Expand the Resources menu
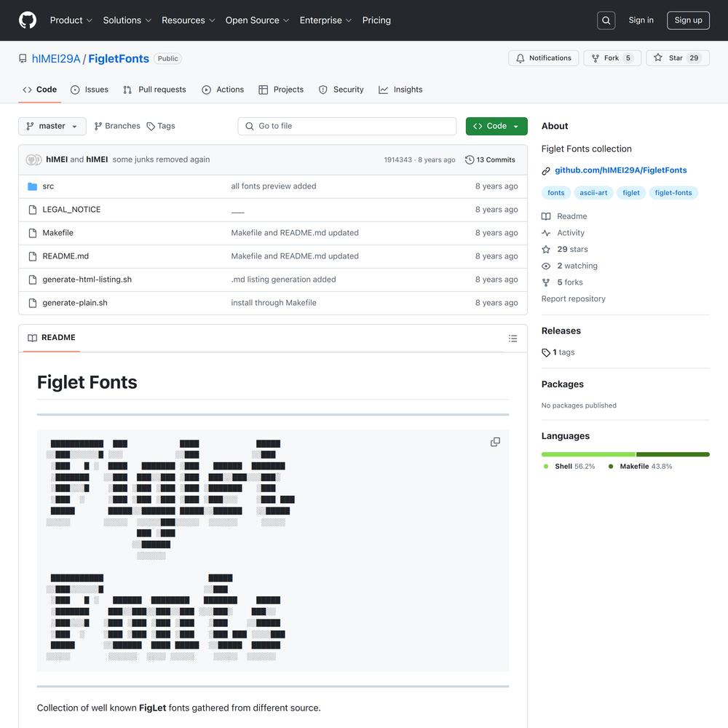This screenshot has height=728, width=728. [x=188, y=20]
